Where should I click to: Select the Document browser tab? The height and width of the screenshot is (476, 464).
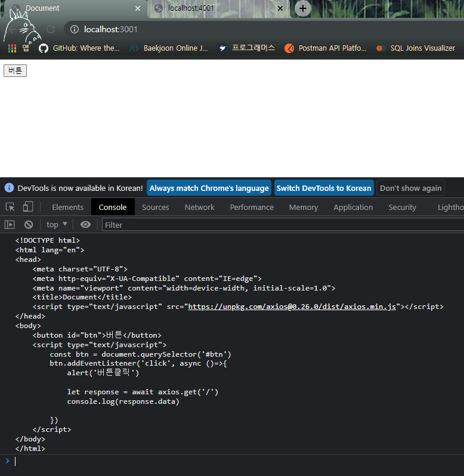(76, 8)
